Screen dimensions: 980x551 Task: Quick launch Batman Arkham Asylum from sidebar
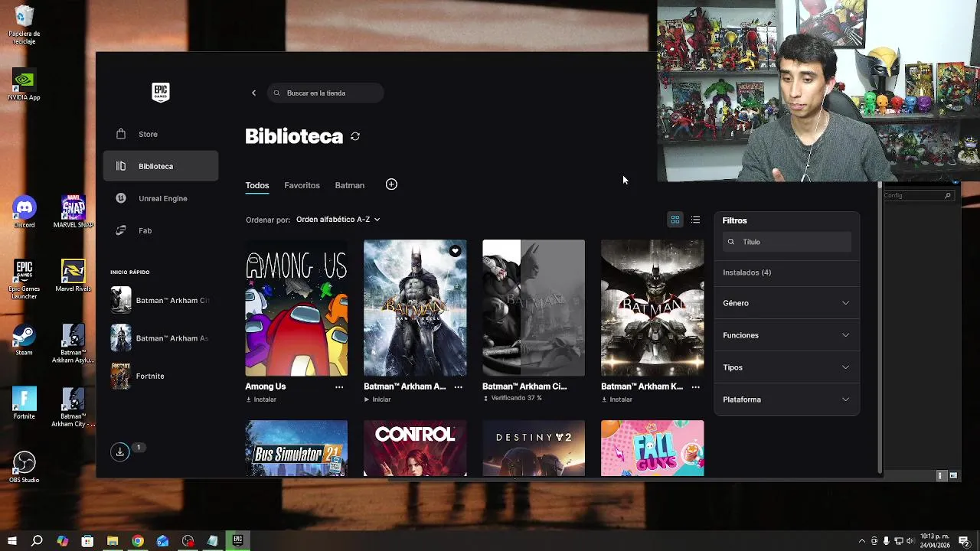point(161,337)
